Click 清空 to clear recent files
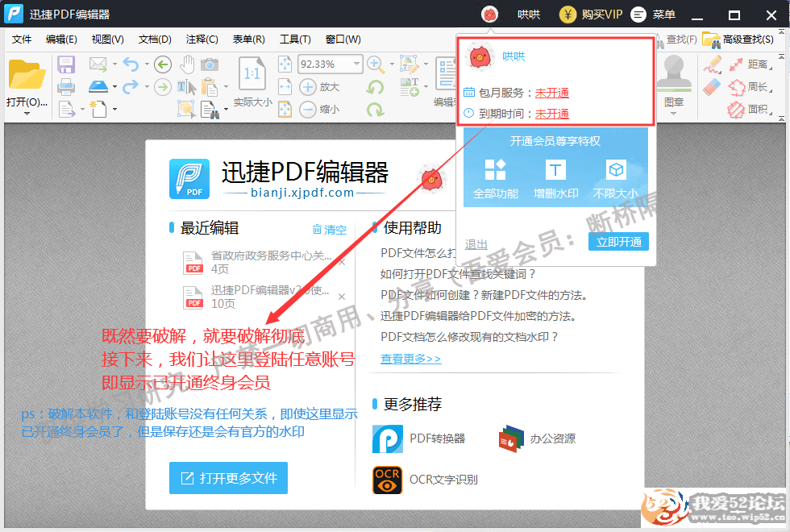The height and width of the screenshot is (532, 790). tap(330, 230)
